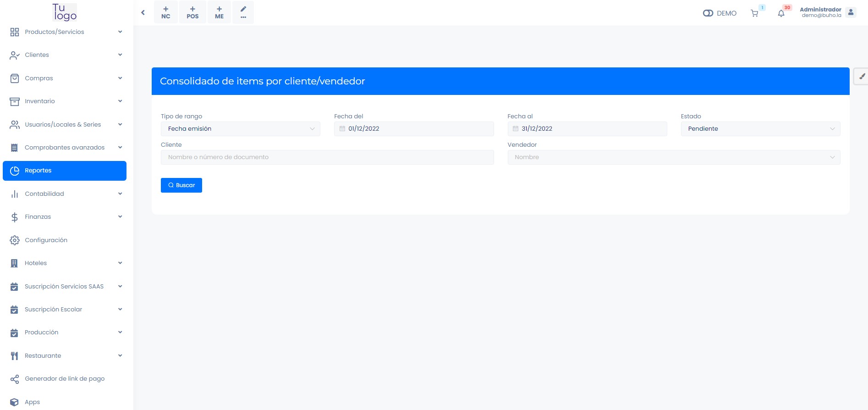The width and height of the screenshot is (868, 410).
Task: Open the shopping cart icon
Action: [754, 13]
